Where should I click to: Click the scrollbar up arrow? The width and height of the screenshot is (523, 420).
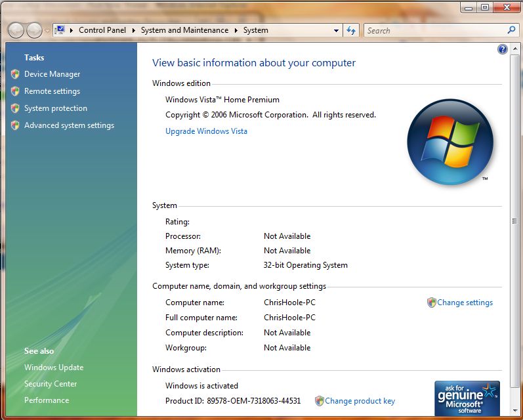tap(514, 49)
